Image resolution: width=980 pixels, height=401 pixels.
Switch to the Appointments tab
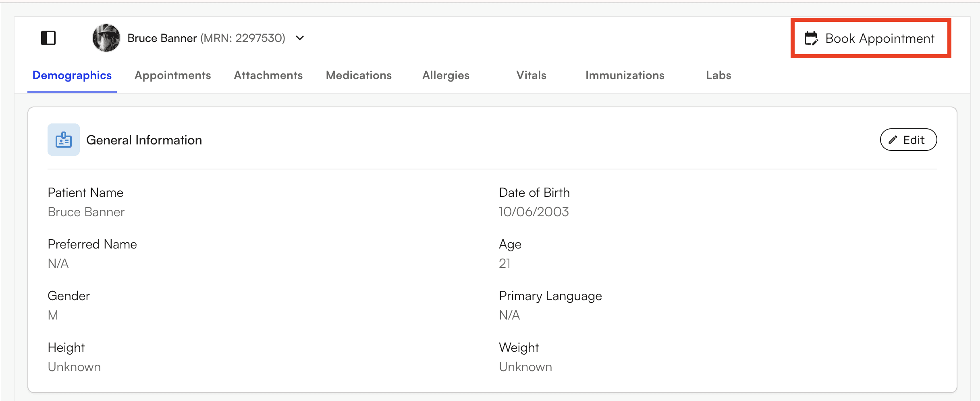tap(172, 75)
